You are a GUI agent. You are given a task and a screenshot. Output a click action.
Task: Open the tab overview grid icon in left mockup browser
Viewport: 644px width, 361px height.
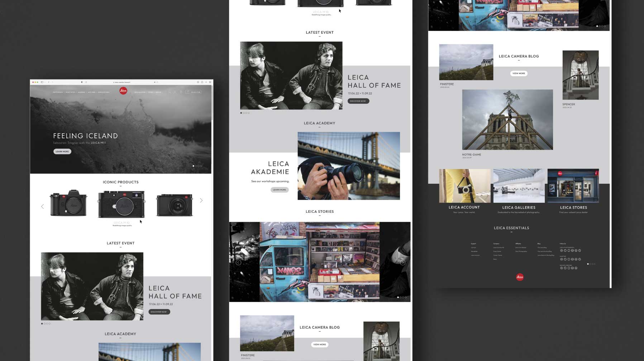coord(210,82)
